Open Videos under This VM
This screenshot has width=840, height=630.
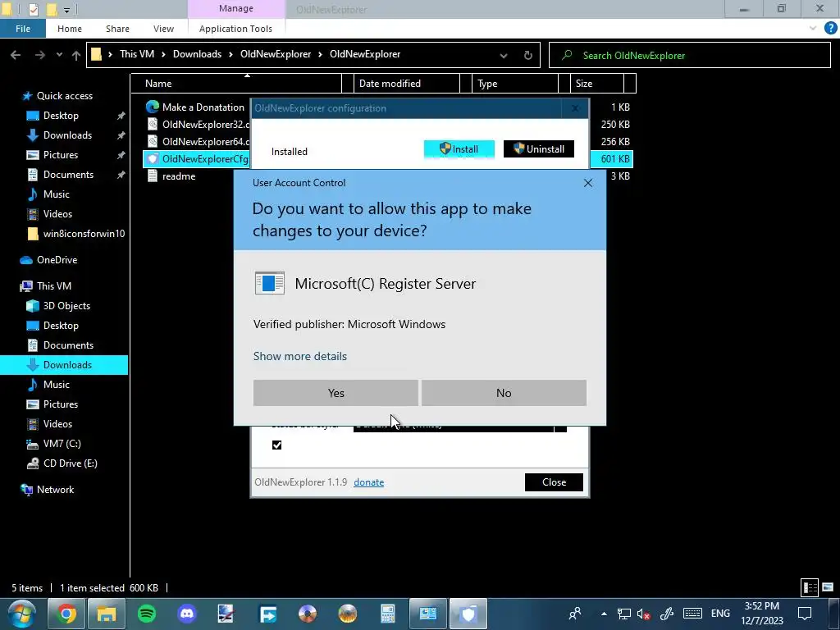pos(50,424)
